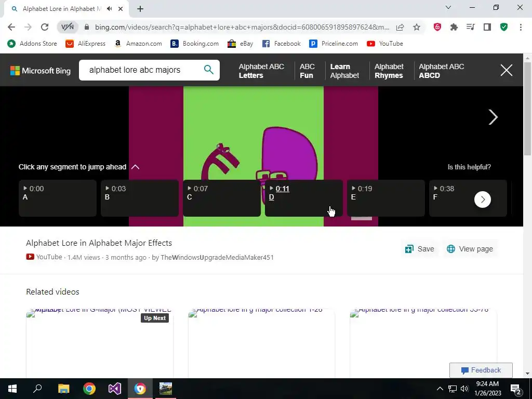Jump to segment D at 0:11
Viewport: 532px width, 399px height.
(x=304, y=198)
